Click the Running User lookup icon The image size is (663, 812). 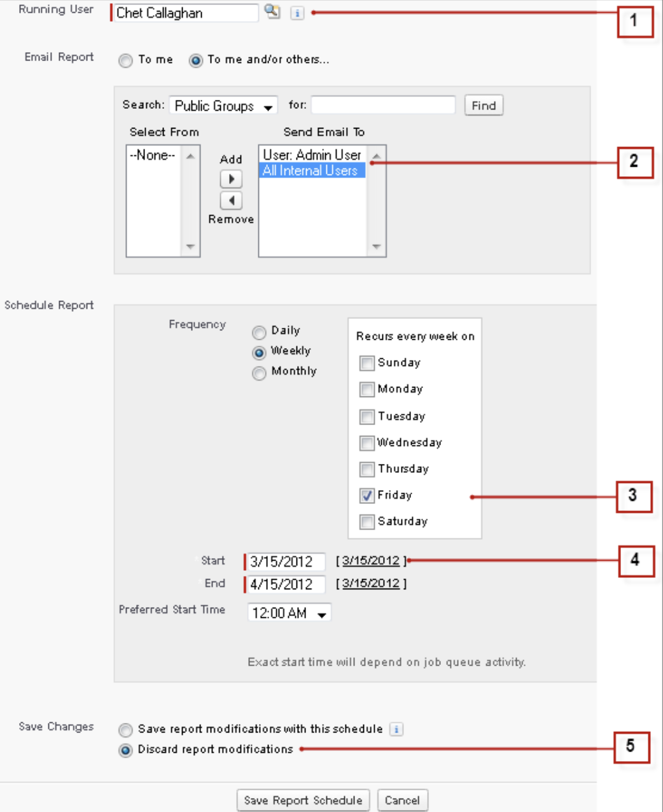272,11
